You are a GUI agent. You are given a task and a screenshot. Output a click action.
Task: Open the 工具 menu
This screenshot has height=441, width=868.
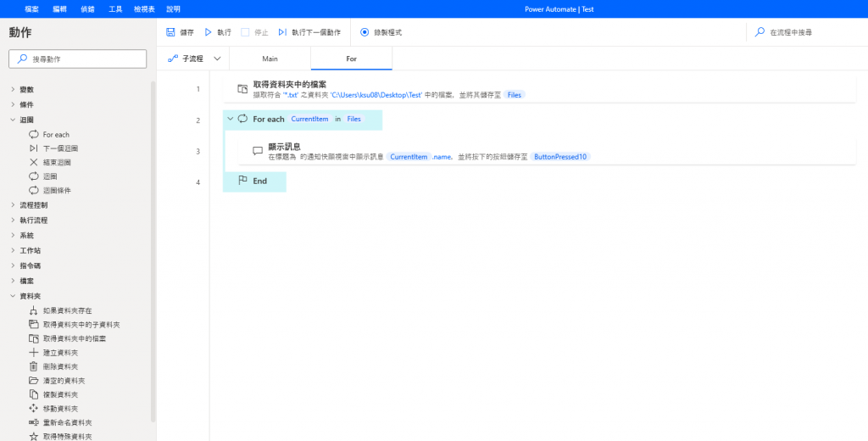(115, 8)
